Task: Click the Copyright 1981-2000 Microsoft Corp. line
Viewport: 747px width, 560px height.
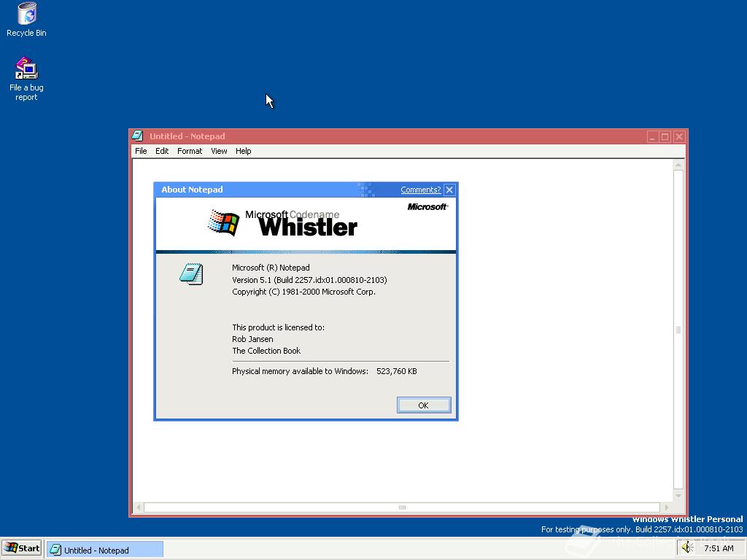Action: (x=304, y=292)
